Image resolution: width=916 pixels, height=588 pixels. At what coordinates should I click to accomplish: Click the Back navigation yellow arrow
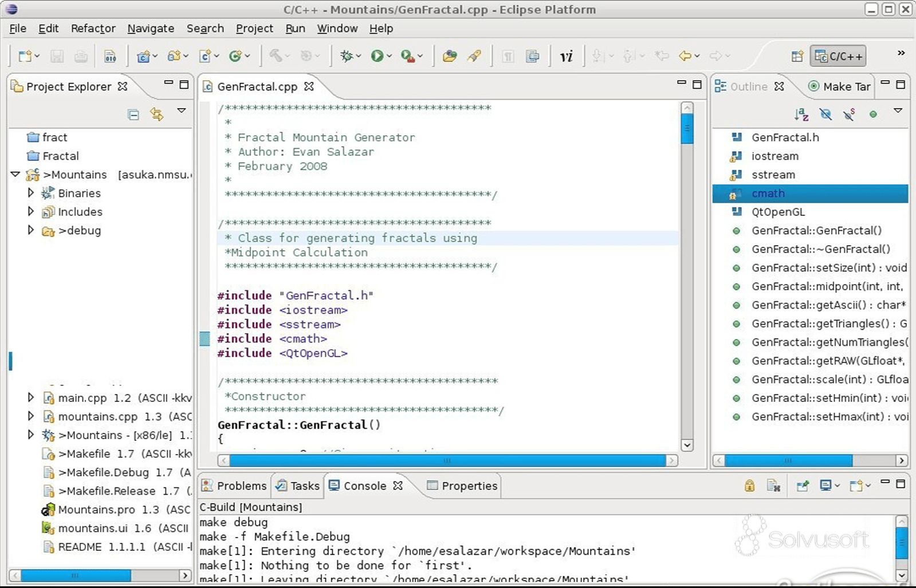coord(685,56)
